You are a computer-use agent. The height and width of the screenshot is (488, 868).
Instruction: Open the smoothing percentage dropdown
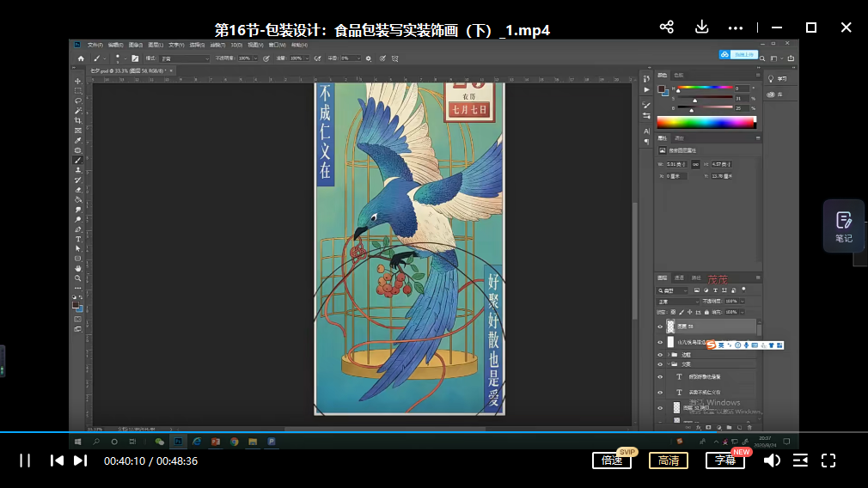(358, 58)
